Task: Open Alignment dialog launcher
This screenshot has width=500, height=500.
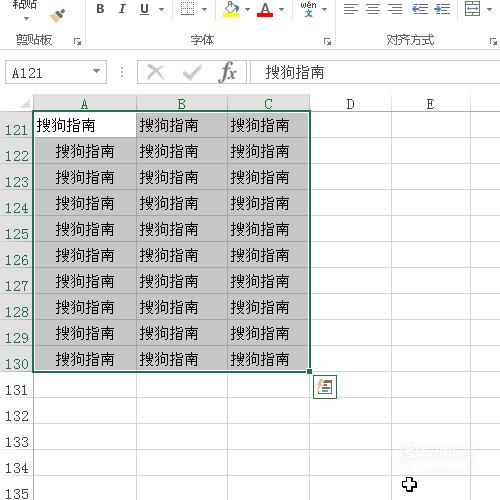Action: point(493,41)
